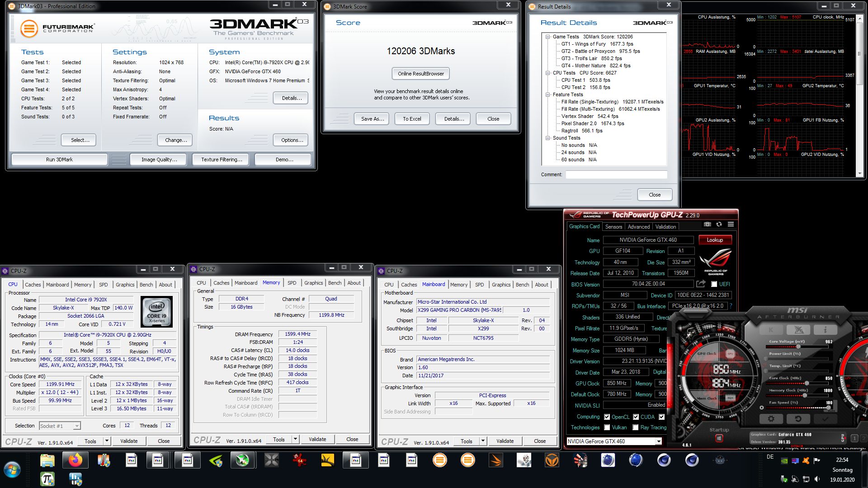Click the BIOS export arrow icon in GPU-Z

(x=701, y=284)
